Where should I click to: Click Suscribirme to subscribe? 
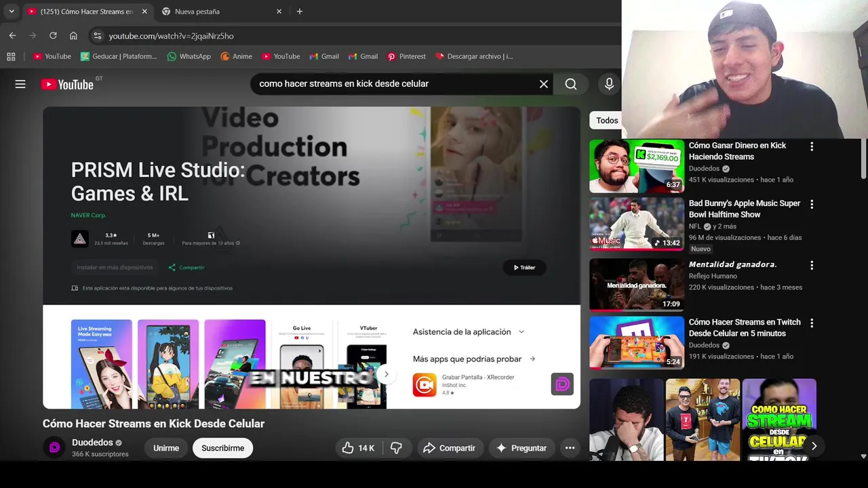tap(222, 448)
